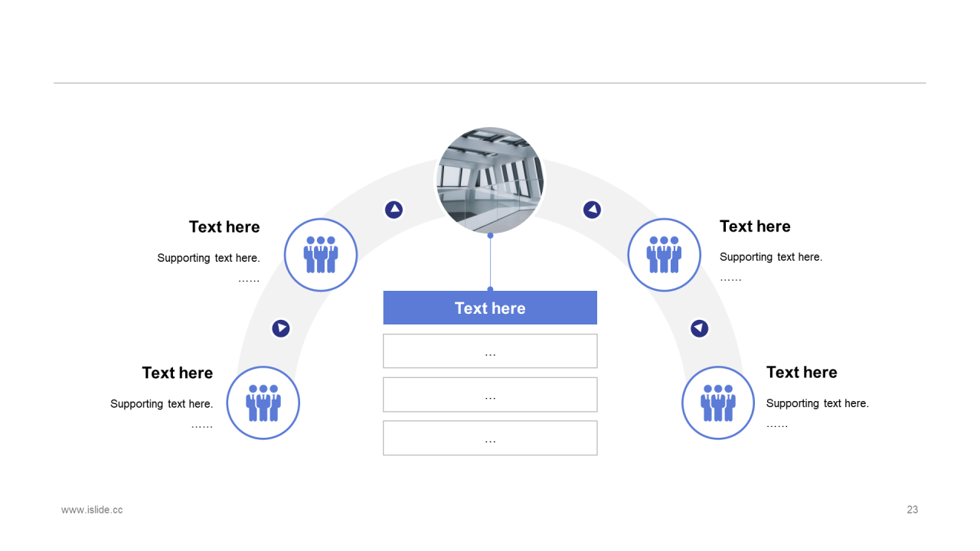This screenshot has height=551, width=980.
Task: Click the up-pointing arrow circle on arc
Action: point(394,210)
